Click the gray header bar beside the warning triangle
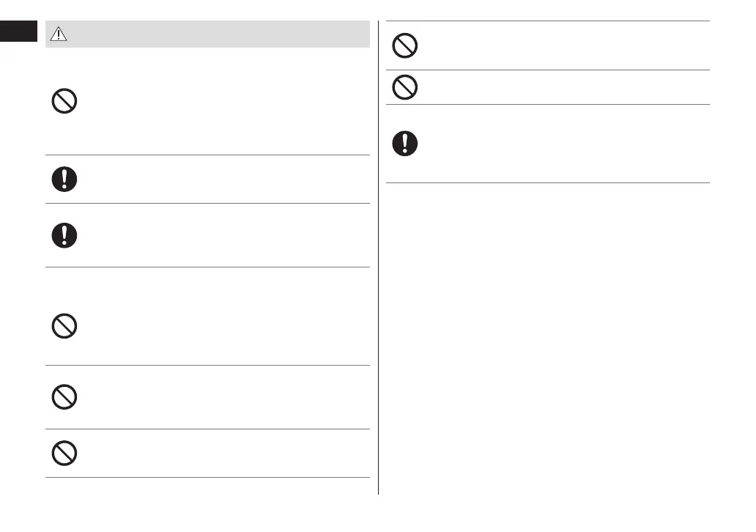 [220, 34]
